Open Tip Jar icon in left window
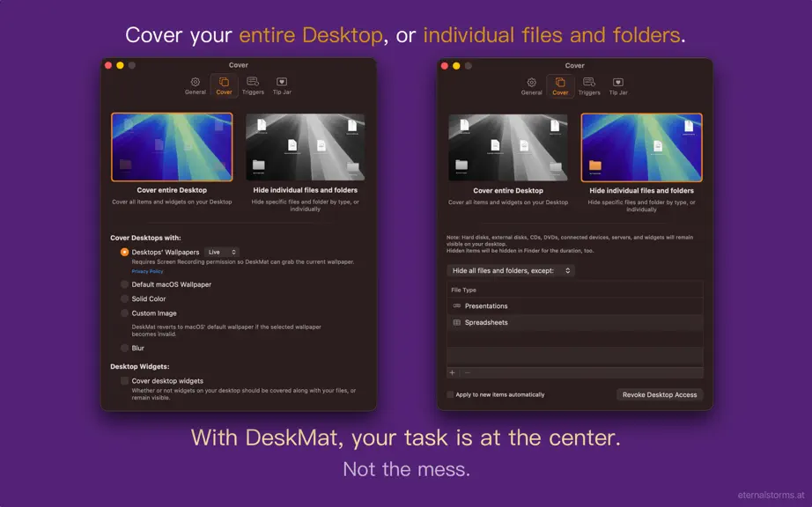Screen dimensions: 812x507 tap(282, 82)
